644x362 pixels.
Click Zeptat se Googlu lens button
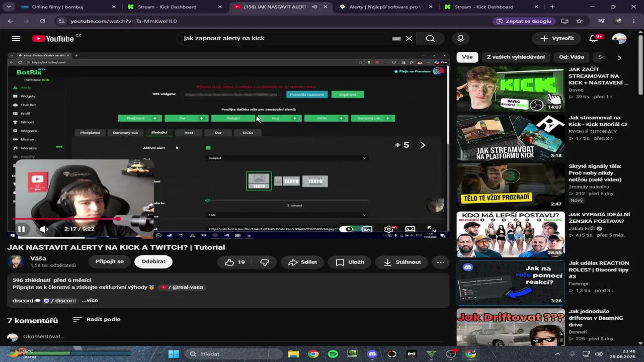pos(524,21)
